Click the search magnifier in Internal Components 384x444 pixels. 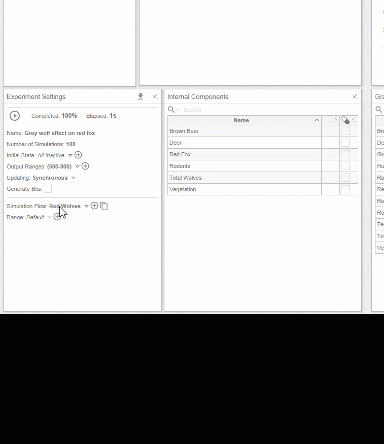click(x=171, y=109)
